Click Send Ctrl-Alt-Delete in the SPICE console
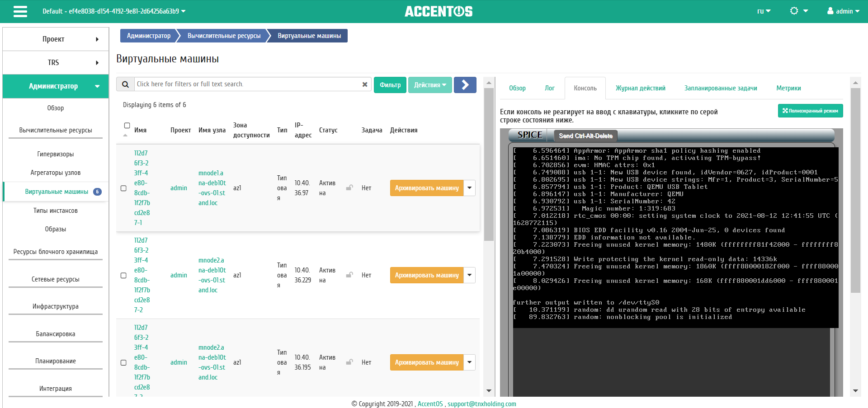The width and height of the screenshot is (868, 408). point(585,136)
